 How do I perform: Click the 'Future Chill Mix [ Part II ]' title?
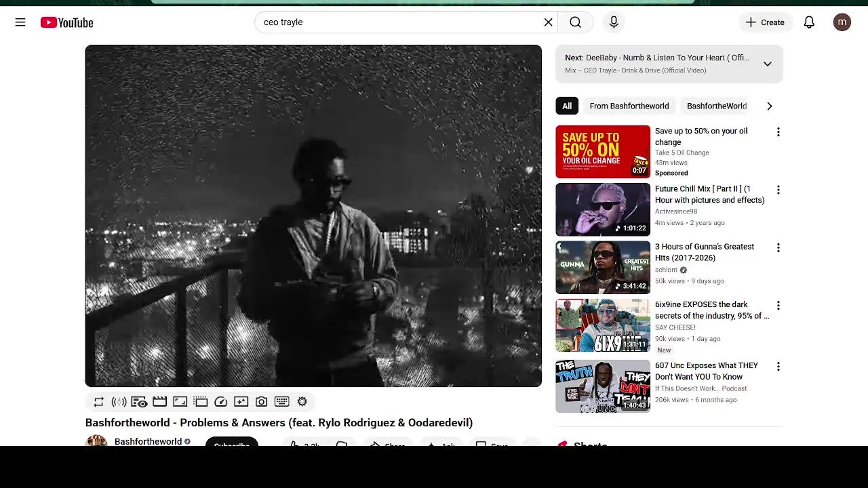click(x=709, y=195)
